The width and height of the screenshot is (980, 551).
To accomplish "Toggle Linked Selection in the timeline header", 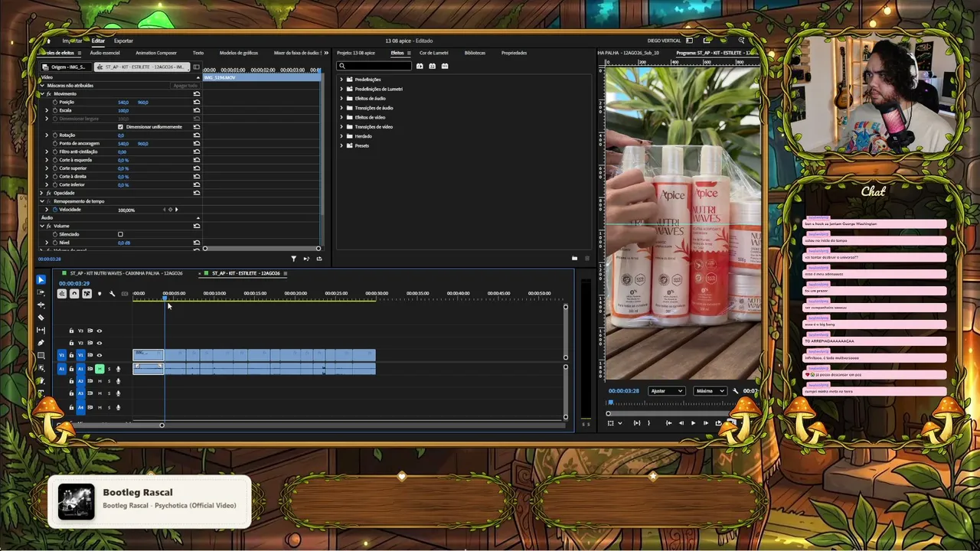I will pyautogui.click(x=87, y=294).
